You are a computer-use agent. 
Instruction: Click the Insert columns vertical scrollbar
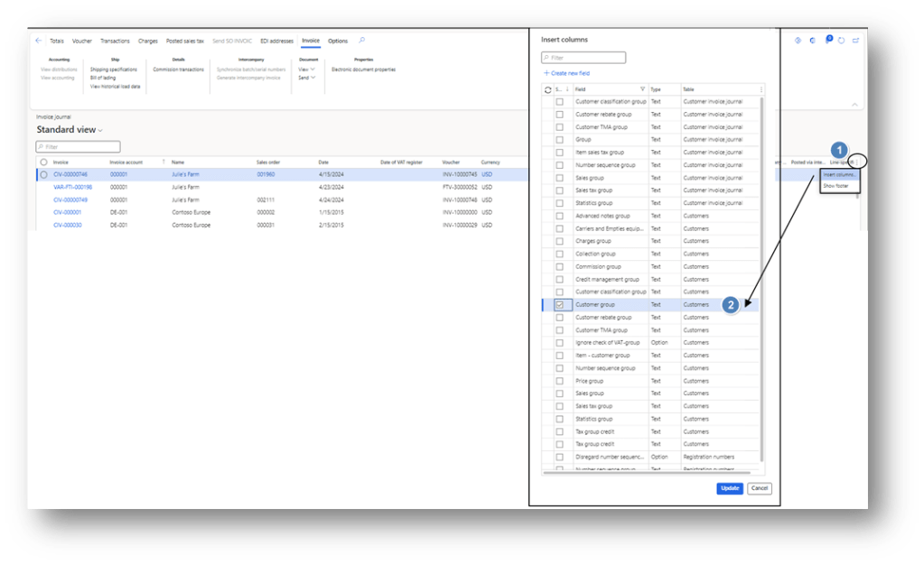coord(763,271)
